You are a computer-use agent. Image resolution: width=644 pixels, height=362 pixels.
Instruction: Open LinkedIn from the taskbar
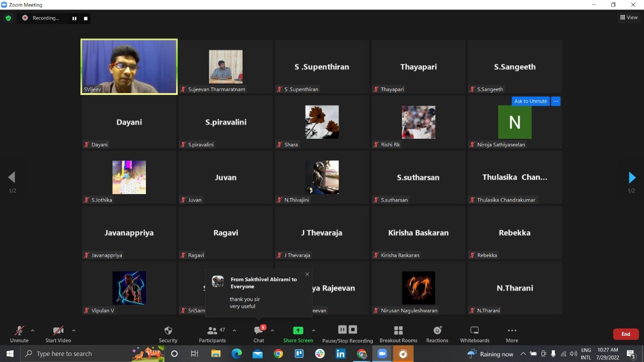341,354
